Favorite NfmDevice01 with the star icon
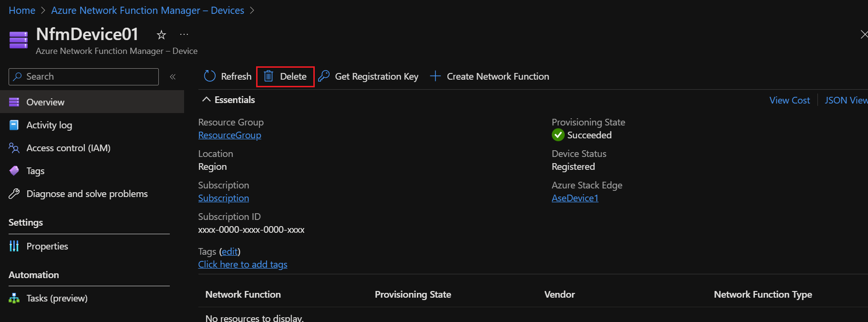 tap(162, 35)
